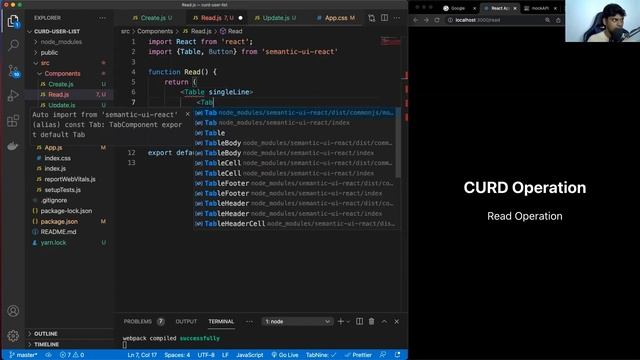Viewport: 640px width, 360px height.
Task: Click Go Live in status bar
Action: tap(285, 355)
